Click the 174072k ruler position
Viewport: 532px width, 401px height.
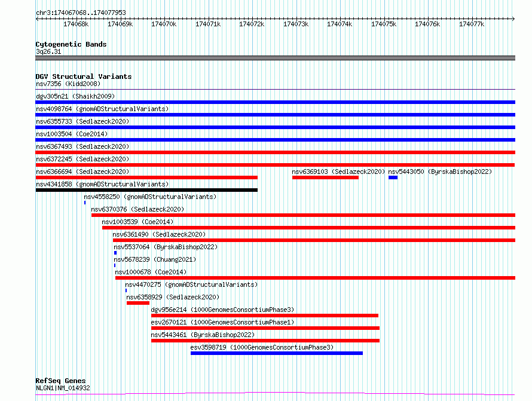[252, 24]
